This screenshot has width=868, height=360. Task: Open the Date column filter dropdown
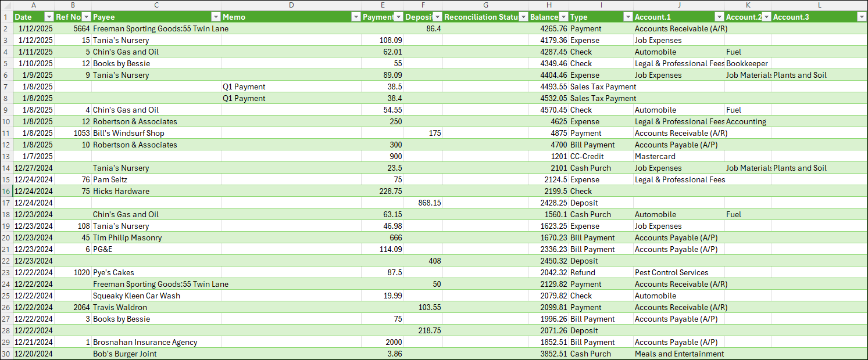click(49, 17)
